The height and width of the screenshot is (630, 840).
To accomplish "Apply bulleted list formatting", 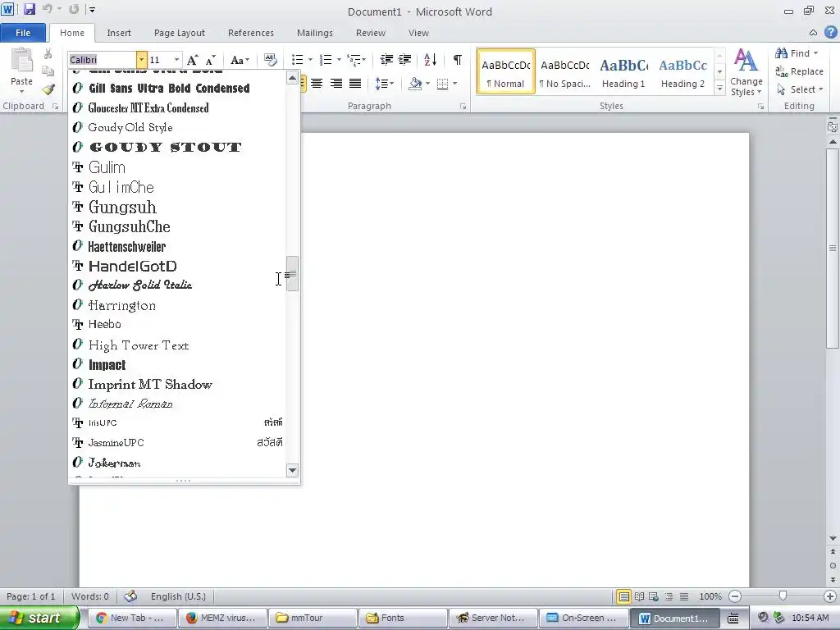I will point(297,59).
